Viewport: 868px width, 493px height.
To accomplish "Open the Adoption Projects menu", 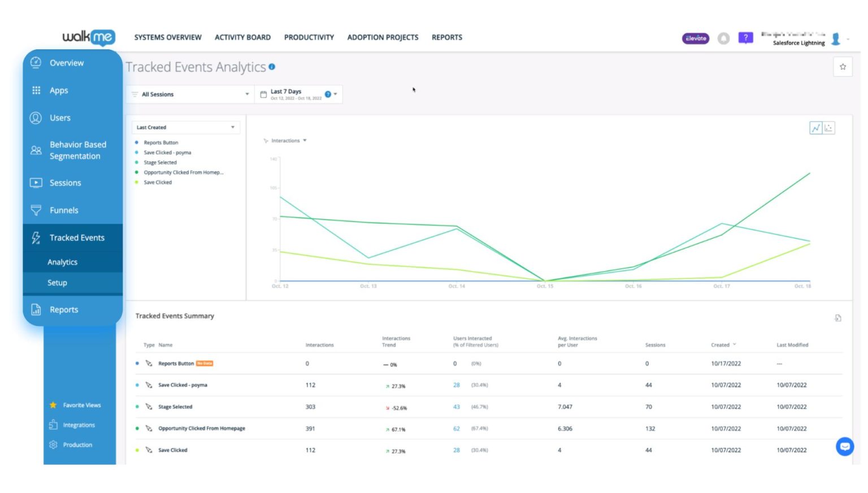I will click(383, 37).
